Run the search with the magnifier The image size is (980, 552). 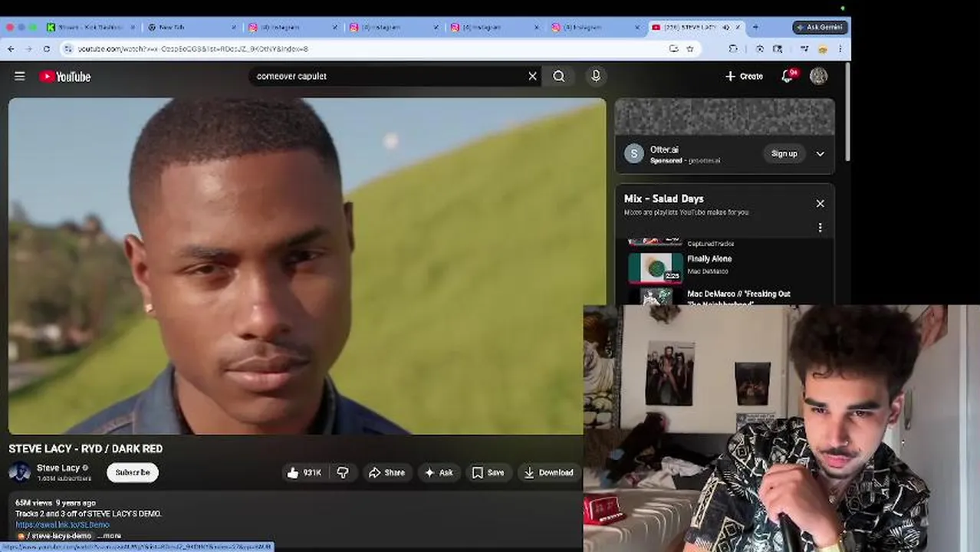(559, 76)
